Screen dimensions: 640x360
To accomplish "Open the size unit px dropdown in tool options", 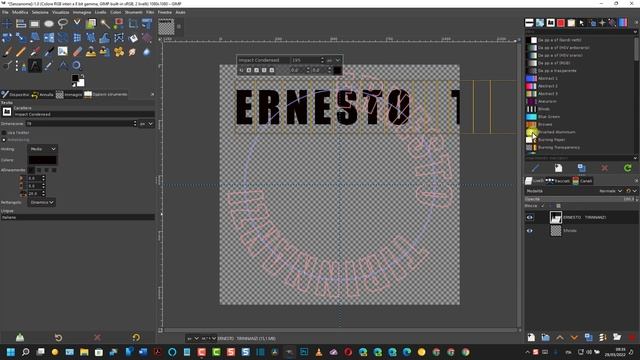I will pyautogui.click(x=146, y=123).
